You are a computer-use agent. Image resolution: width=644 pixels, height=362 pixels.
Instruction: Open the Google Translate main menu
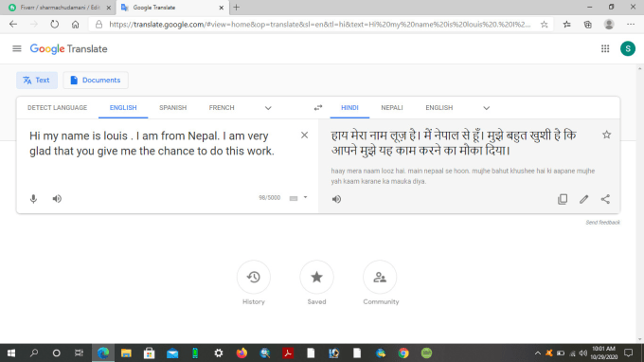coord(17,49)
